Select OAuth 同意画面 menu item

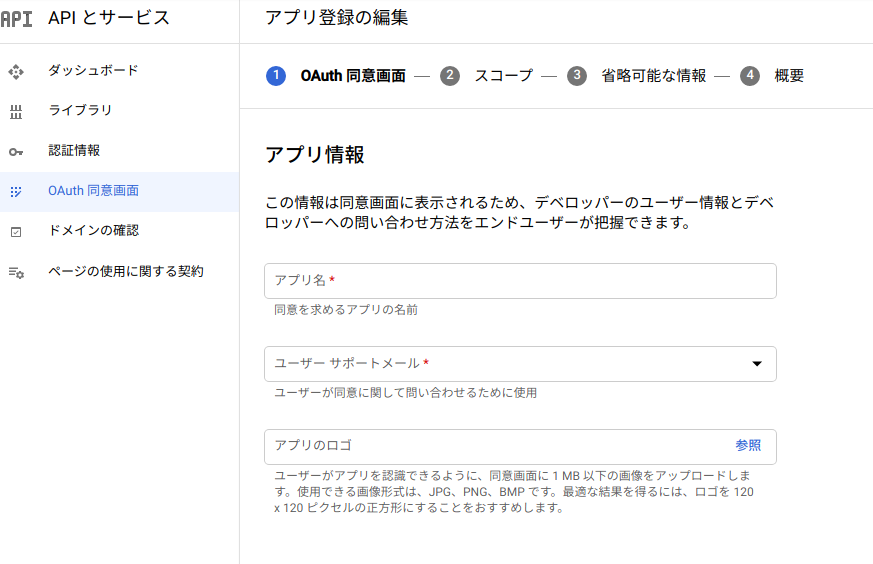[x=120, y=192]
